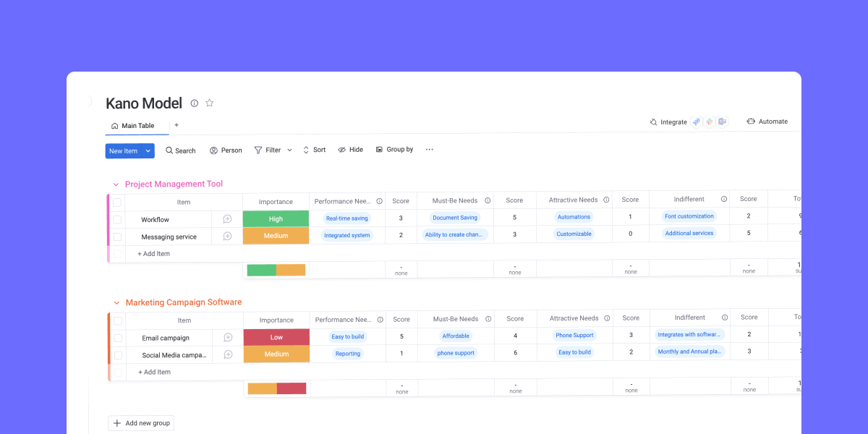Open the Microsoft Teams integration icon
The height and width of the screenshot is (434, 868).
click(x=722, y=121)
